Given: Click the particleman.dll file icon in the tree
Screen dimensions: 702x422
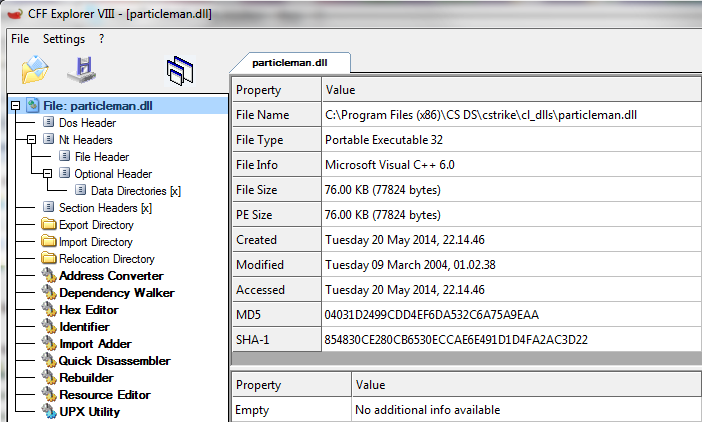Looking at the screenshot, I should (x=33, y=106).
